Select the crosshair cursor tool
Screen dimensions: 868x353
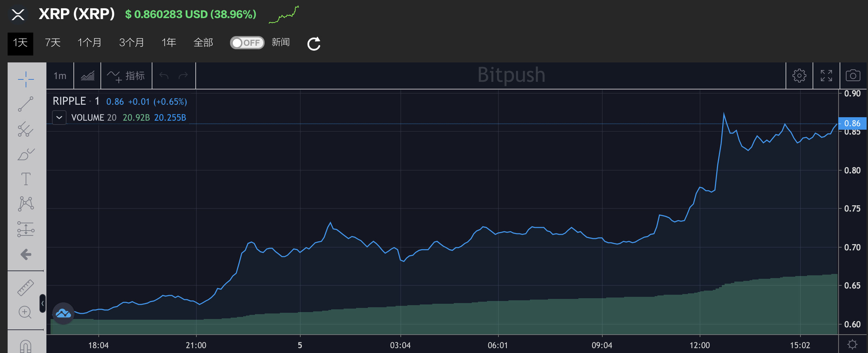26,79
